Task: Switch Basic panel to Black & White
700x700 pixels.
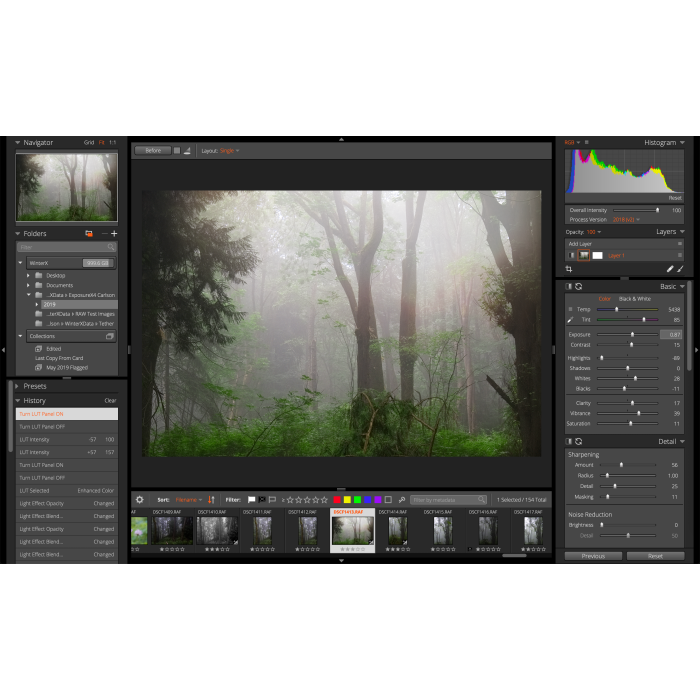Action: [634, 299]
